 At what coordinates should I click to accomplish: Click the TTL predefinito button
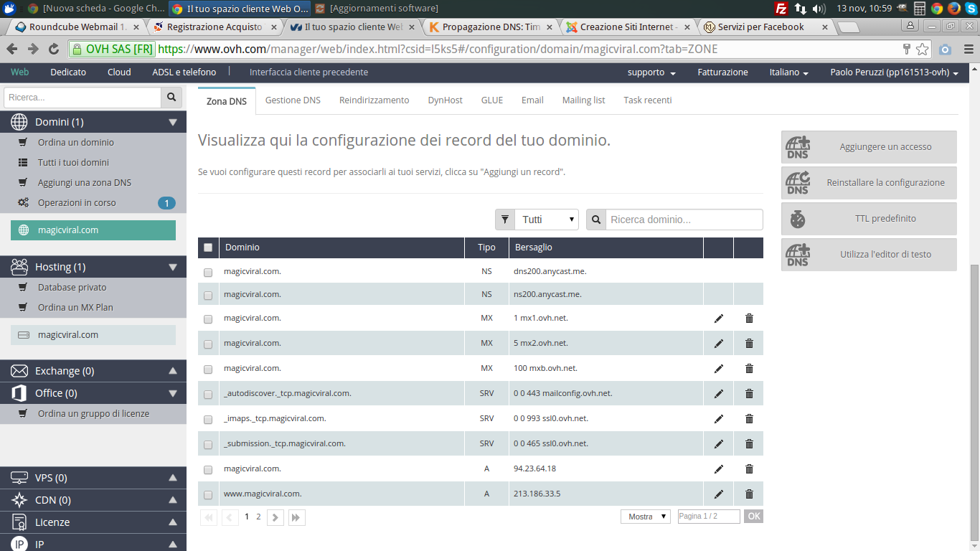click(869, 219)
